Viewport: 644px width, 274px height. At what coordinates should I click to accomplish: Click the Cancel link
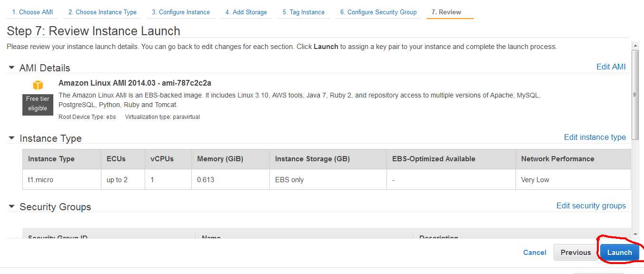(535, 253)
